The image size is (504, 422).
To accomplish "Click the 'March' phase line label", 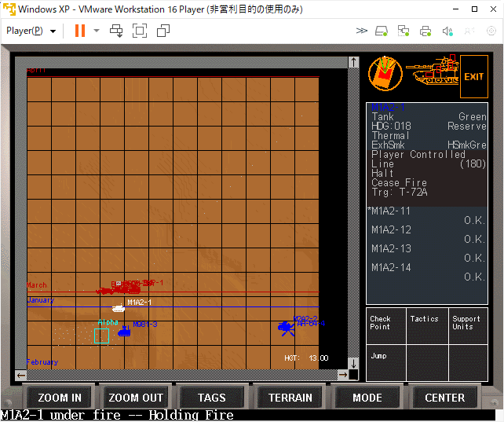I will tap(37, 285).
